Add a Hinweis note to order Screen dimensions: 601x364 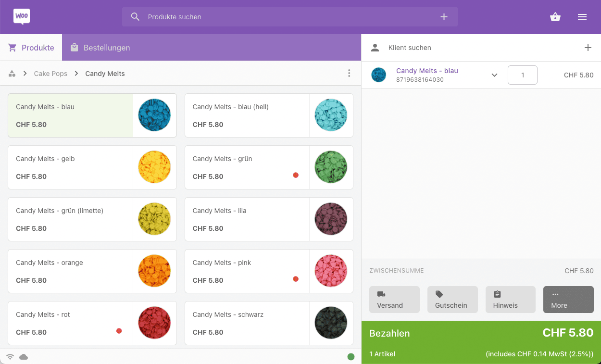[x=510, y=300]
